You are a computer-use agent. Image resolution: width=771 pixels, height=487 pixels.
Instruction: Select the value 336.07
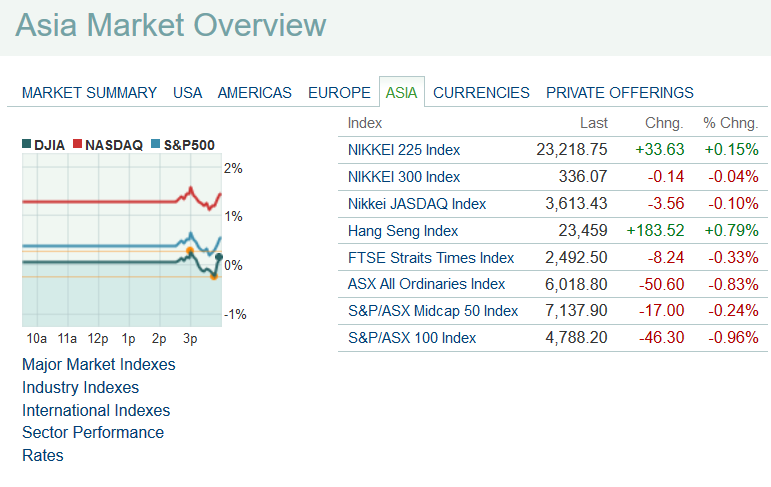pyautogui.click(x=583, y=177)
